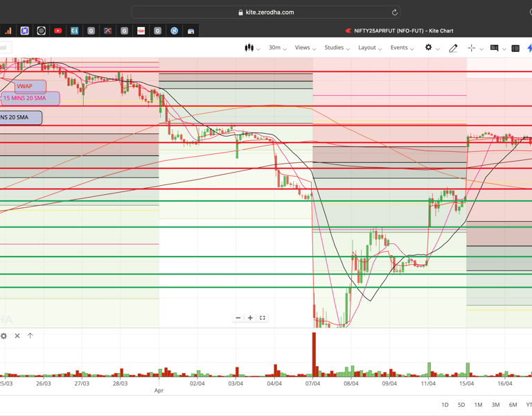Open the callout annotation tool
This screenshot has width=532, height=416.
494,48
